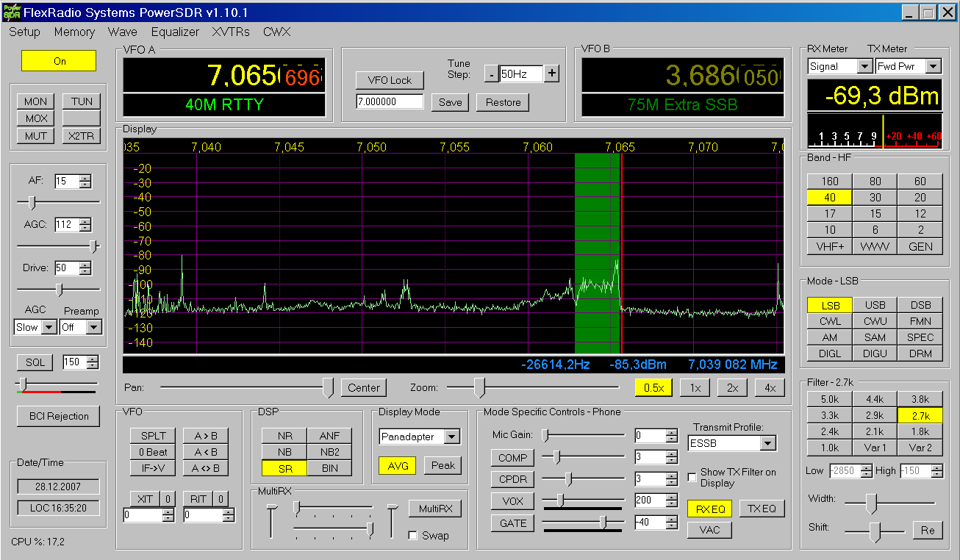Check Show TX Filter on Display

692,478
